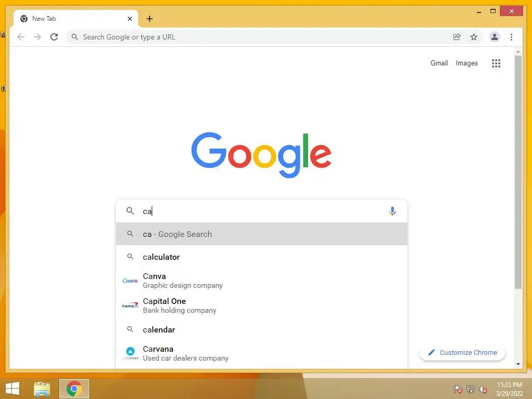Viewport: 532px width, 399px height.
Task: Open the network tray icon
Action: coord(471,389)
